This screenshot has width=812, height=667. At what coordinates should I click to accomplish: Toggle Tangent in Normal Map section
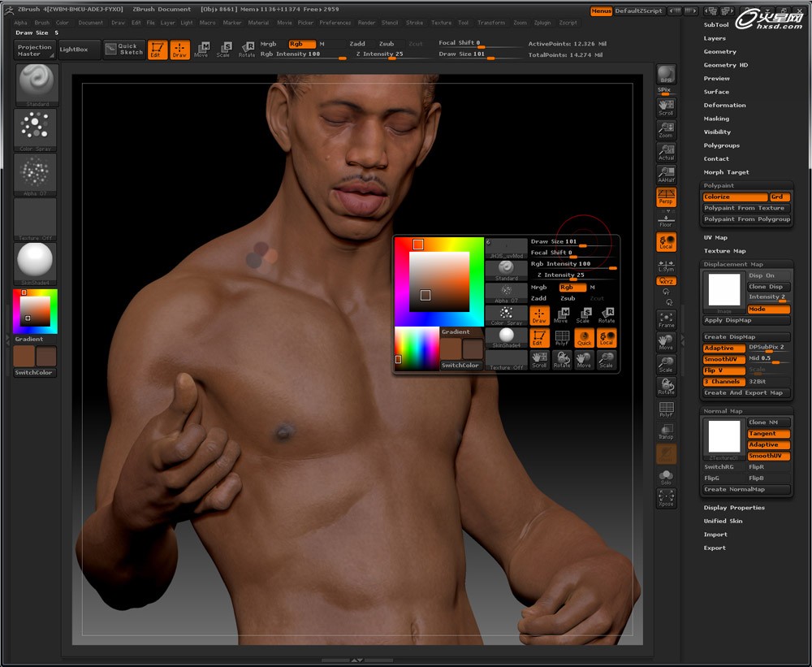[769, 434]
